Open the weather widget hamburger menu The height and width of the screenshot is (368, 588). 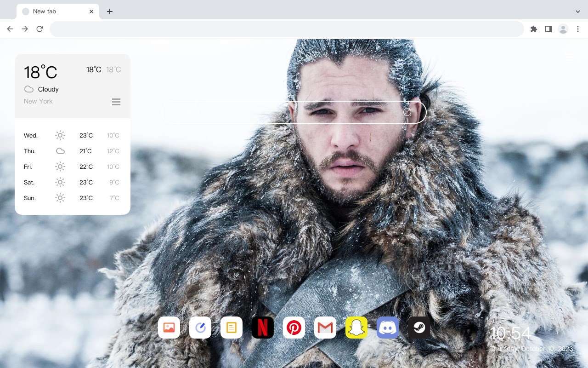pyautogui.click(x=116, y=102)
